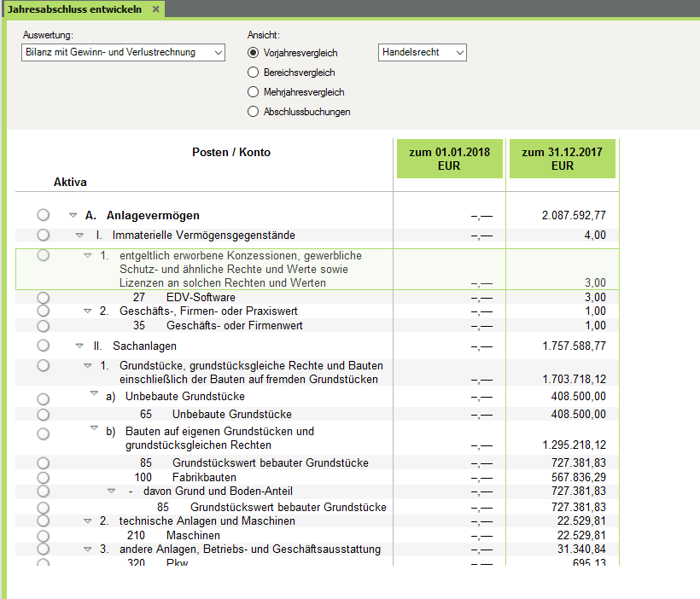Select Bereichsvergleich view option
The width and height of the screenshot is (700, 599).
[253, 73]
